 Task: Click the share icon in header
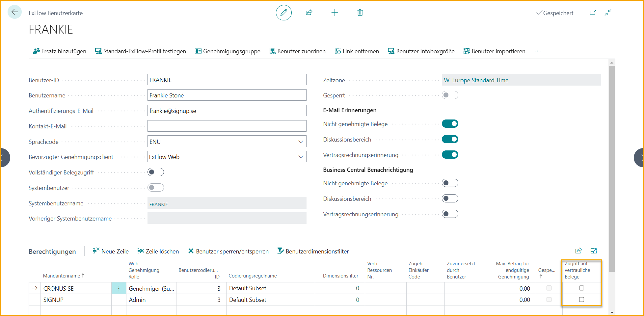point(309,13)
